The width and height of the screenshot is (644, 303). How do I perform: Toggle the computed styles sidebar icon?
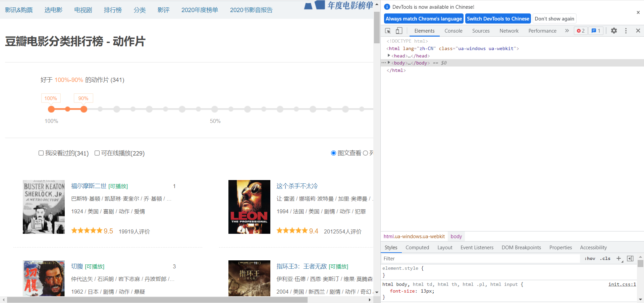[630, 258]
